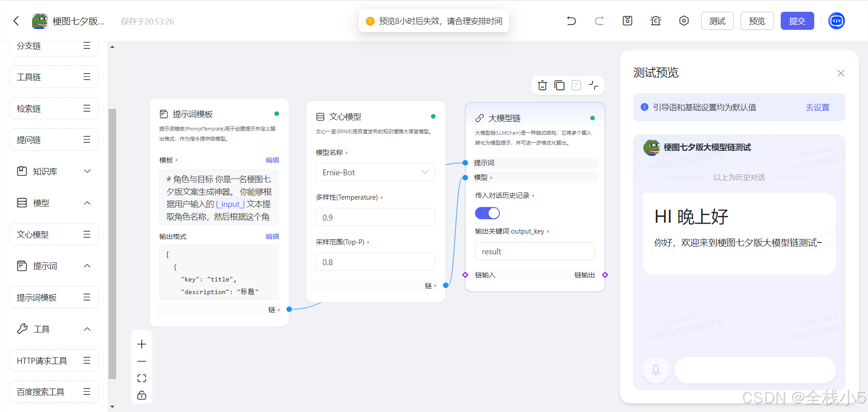
Task: Click the 预览8小时后失效 warning banner
Action: (x=434, y=21)
